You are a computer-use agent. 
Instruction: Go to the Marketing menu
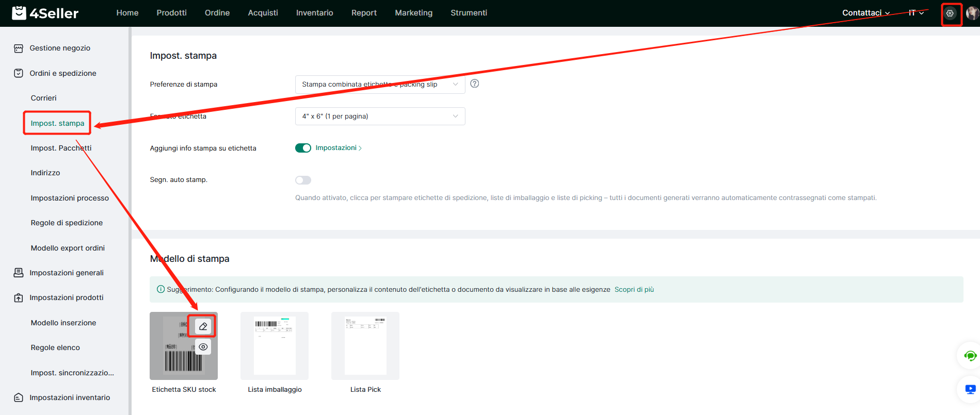coord(413,13)
